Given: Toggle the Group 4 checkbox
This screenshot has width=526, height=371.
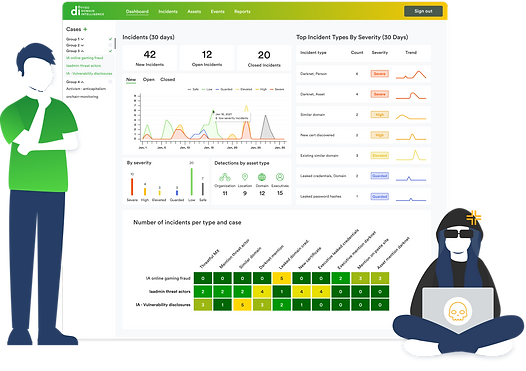Looking at the screenshot, I should tap(110, 82).
